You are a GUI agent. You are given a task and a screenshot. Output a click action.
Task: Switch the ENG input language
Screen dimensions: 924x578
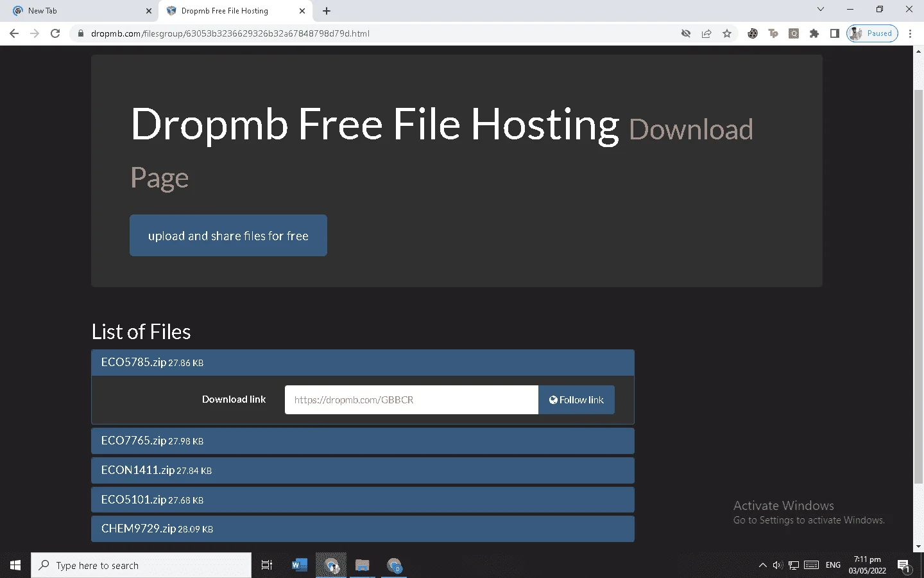(x=833, y=565)
